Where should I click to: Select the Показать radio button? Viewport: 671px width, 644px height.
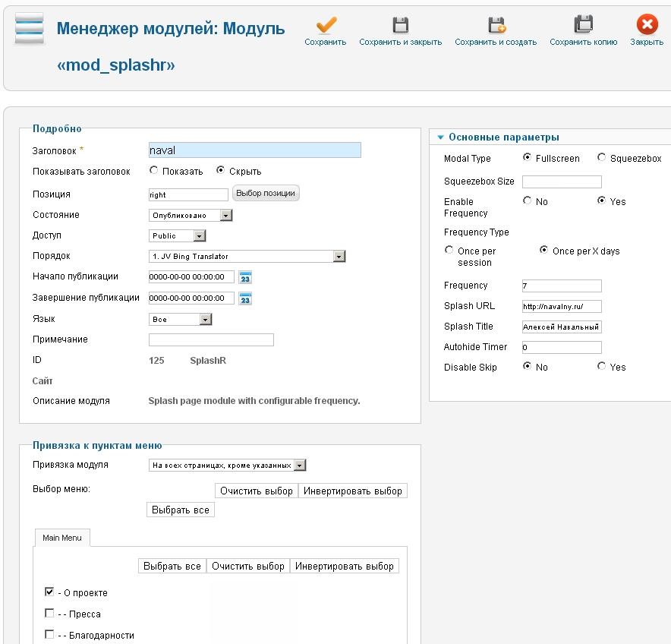(x=154, y=171)
